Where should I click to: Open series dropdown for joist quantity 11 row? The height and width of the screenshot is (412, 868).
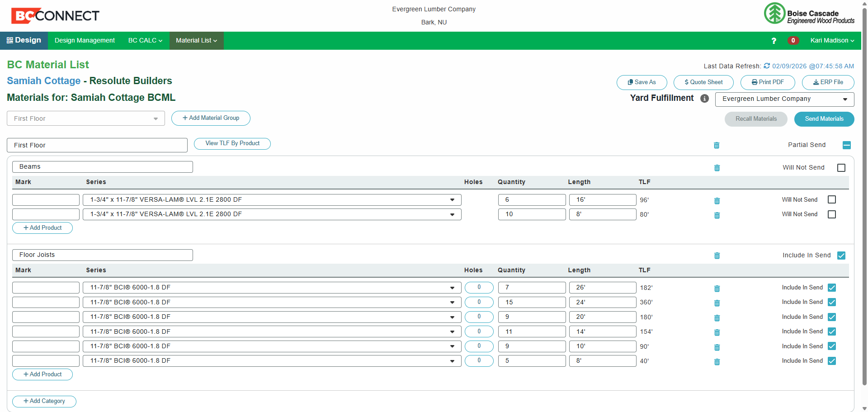point(272,331)
